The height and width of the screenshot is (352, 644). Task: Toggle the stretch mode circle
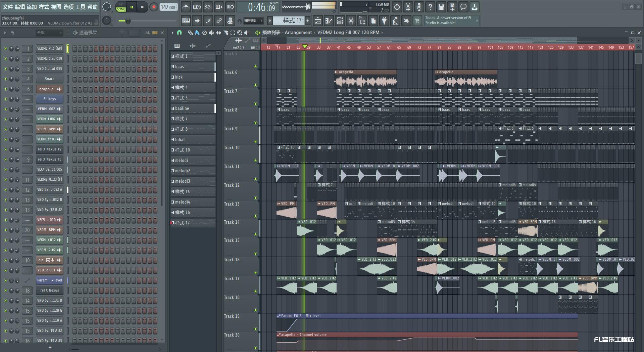257,48
